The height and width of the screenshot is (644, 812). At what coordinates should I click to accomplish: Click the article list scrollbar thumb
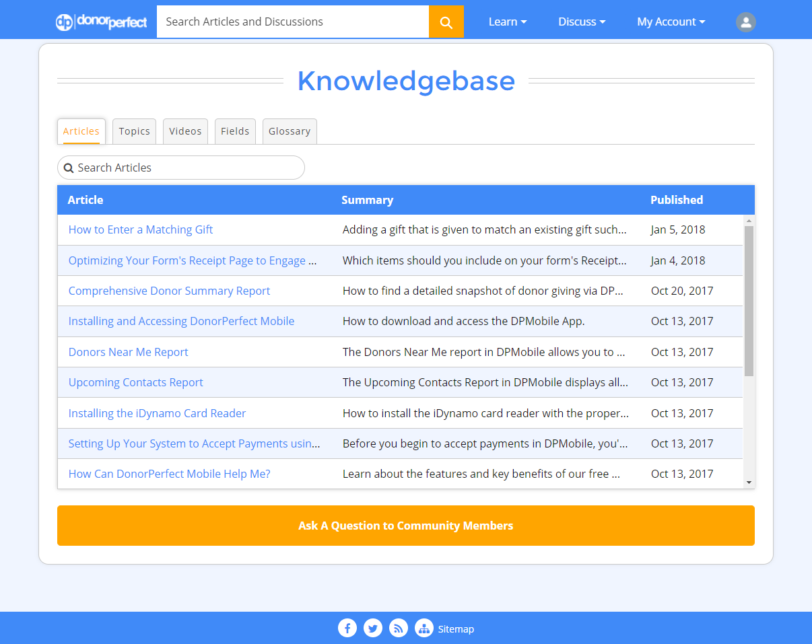(x=749, y=301)
